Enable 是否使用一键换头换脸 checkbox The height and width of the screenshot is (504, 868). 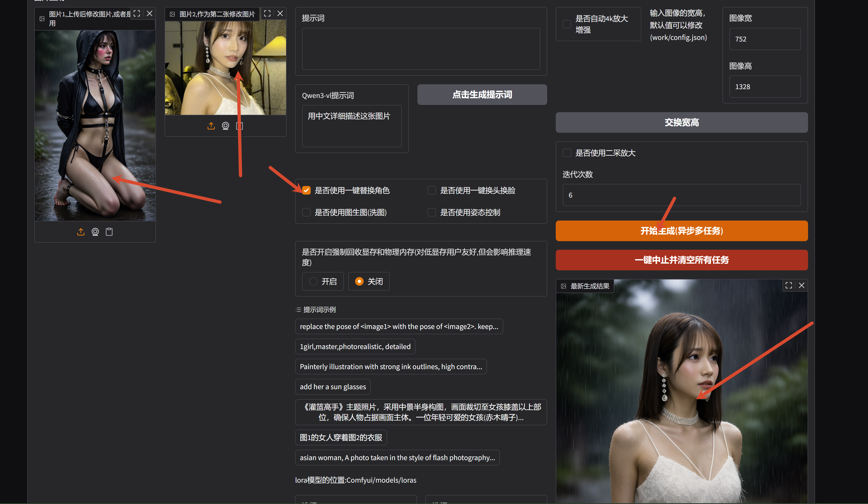[432, 191]
